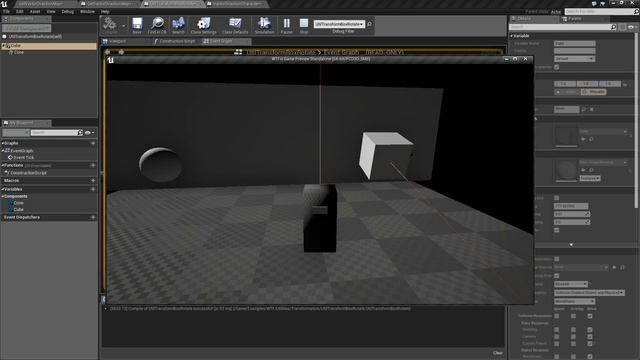Click browse magnifier under material thumbnail
The width and height of the screenshot is (640, 360).
(x=591, y=170)
